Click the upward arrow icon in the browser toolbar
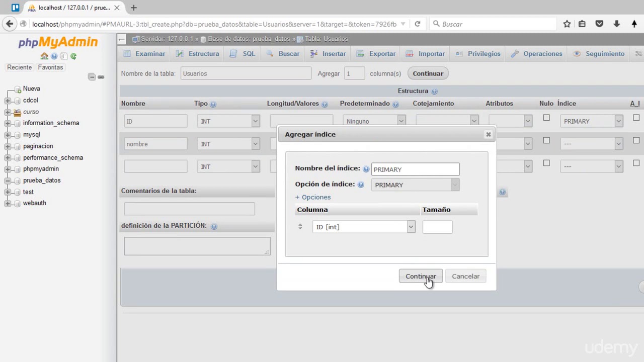Viewport: 644px width, 362px height. [x=633, y=24]
